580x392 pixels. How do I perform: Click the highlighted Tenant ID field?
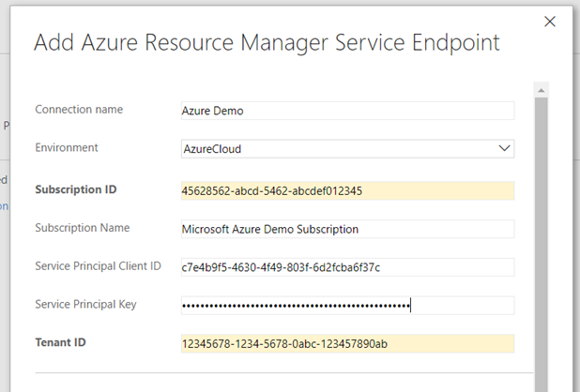[x=347, y=343]
